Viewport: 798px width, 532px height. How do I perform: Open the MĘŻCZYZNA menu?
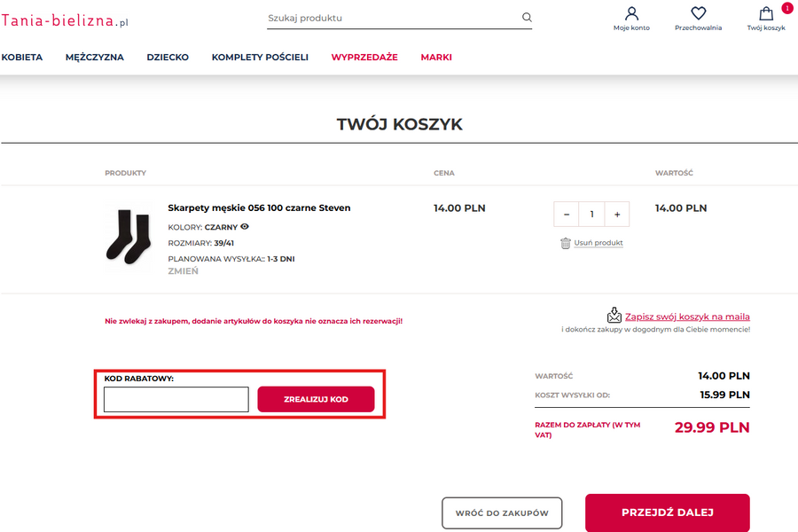94,58
